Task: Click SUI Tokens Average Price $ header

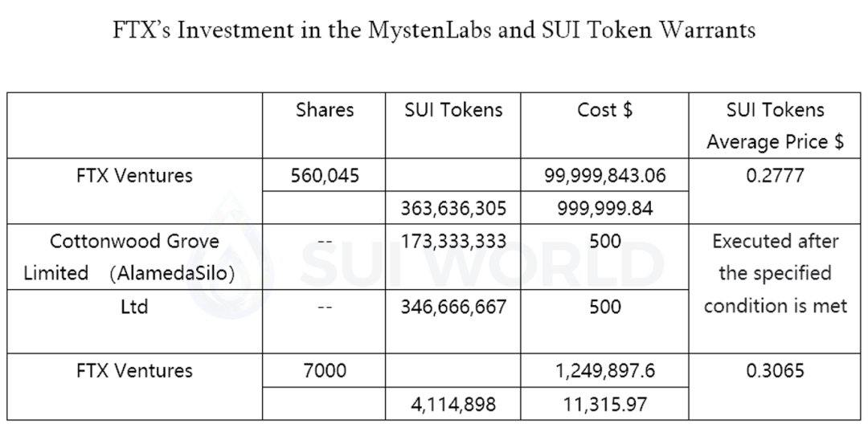Action: tap(775, 126)
